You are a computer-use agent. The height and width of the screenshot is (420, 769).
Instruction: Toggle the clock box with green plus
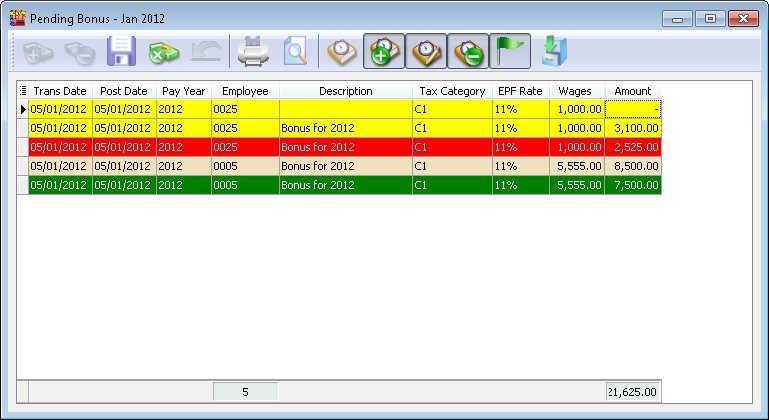coord(384,51)
